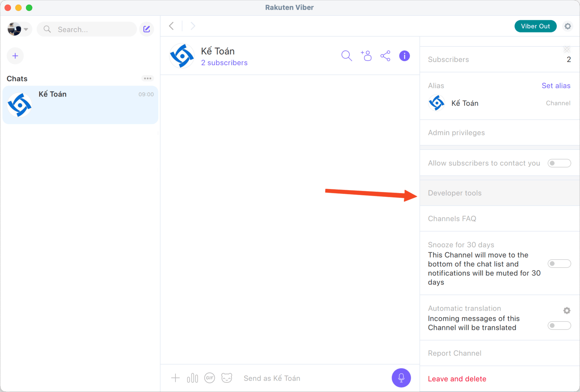Click the Kế Toán channel title

(x=218, y=51)
